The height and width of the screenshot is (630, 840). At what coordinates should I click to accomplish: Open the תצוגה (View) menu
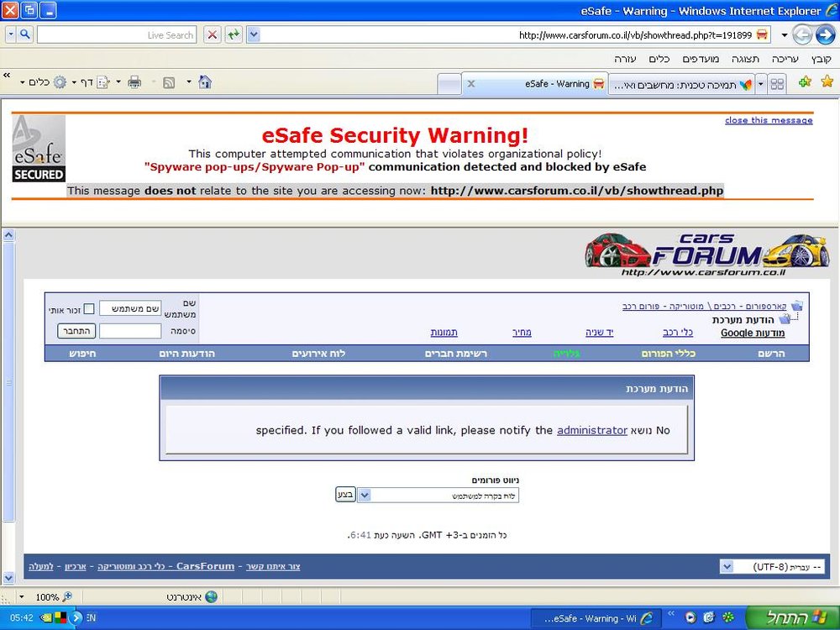[x=745, y=59]
